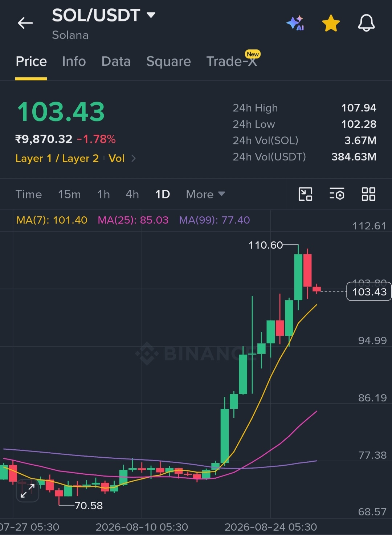Tap the 2026-08-24 05:30 date label
This screenshot has height=535, width=392.
(x=271, y=527)
